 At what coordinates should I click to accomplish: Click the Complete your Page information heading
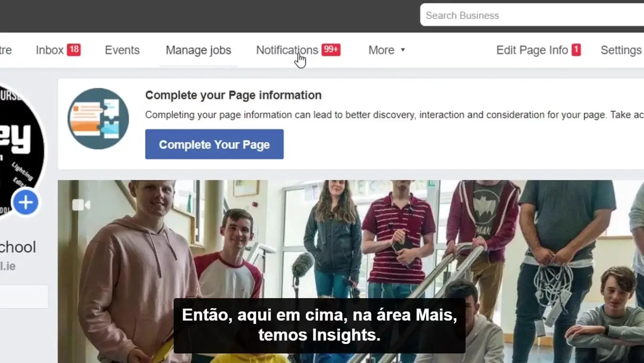(x=233, y=95)
